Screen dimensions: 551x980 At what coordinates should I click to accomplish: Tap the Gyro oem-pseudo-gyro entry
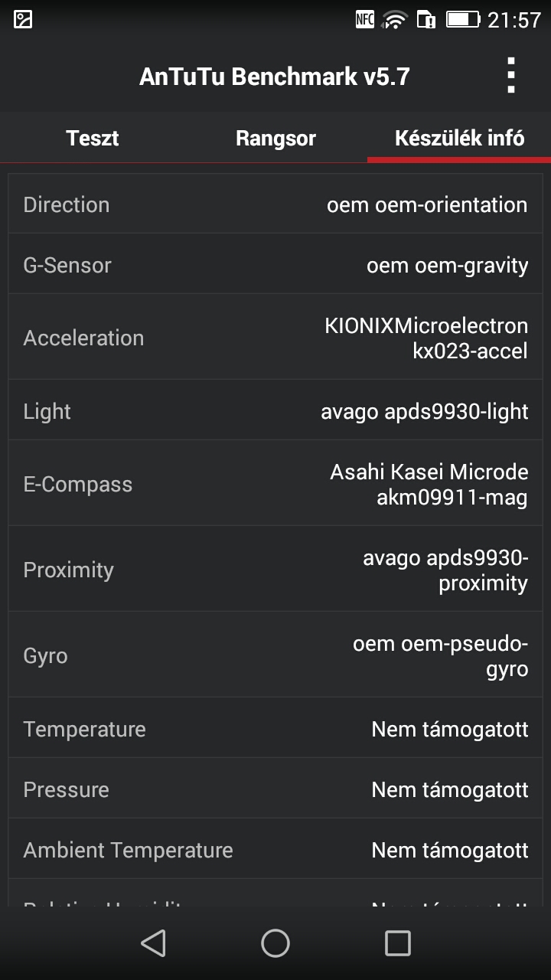pos(275,655)
